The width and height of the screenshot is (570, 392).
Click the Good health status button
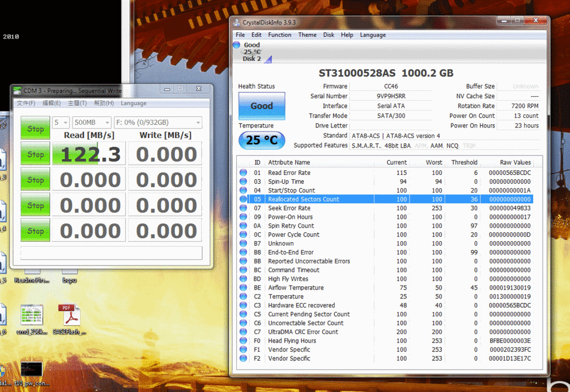(261, 106)
